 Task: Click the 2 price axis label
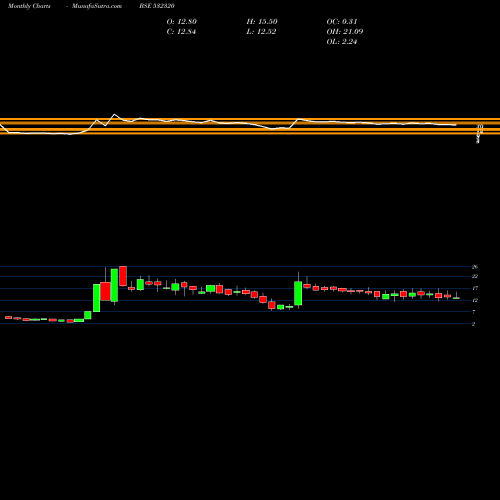473,324
